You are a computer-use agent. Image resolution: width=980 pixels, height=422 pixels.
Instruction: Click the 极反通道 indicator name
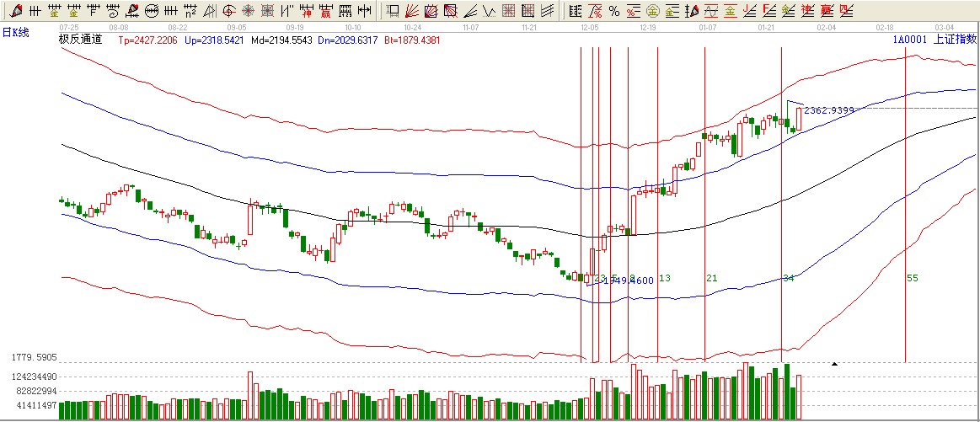pos(80,40)
